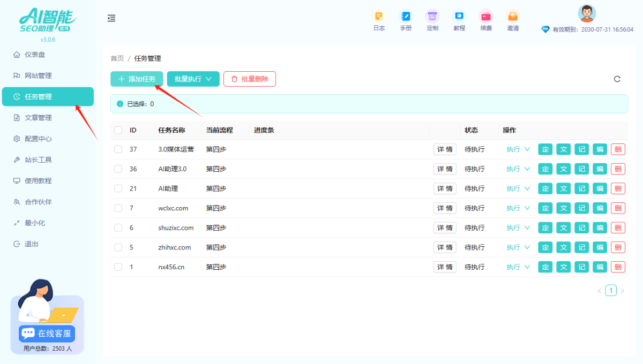Open the 执行 dropdown for zhihxc.com
Image resolution: width=643 pixels, height=364 pixels.
(518, 247)
